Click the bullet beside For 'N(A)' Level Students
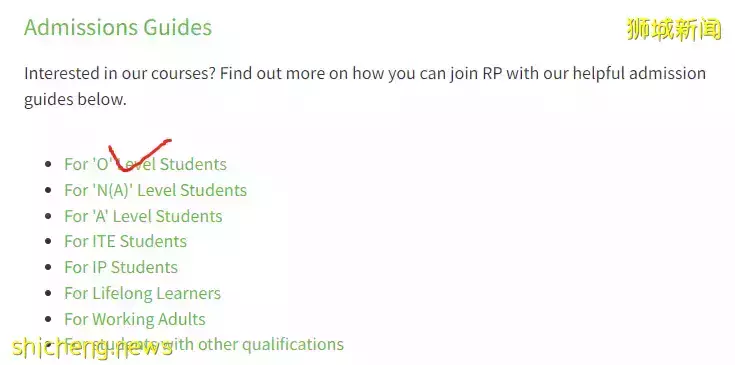 coord(48,191)
